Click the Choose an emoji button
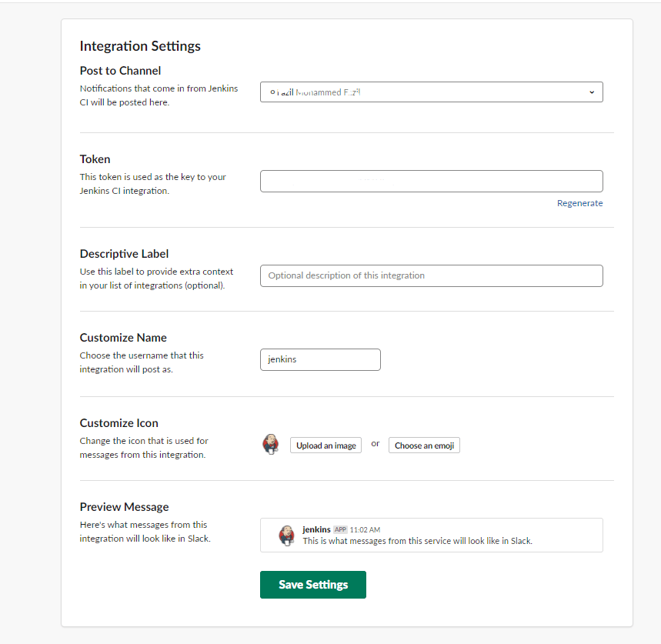 (424, 445)
